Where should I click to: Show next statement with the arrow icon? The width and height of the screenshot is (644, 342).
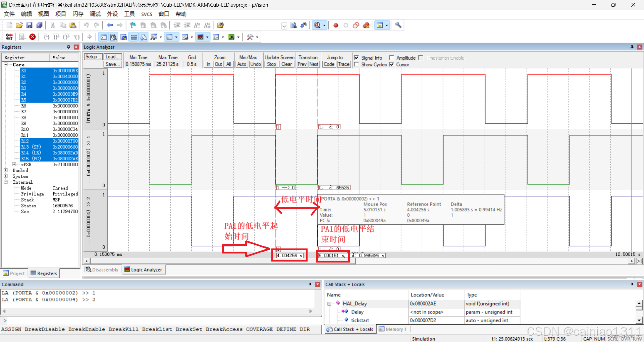click(x=89, y=37)
